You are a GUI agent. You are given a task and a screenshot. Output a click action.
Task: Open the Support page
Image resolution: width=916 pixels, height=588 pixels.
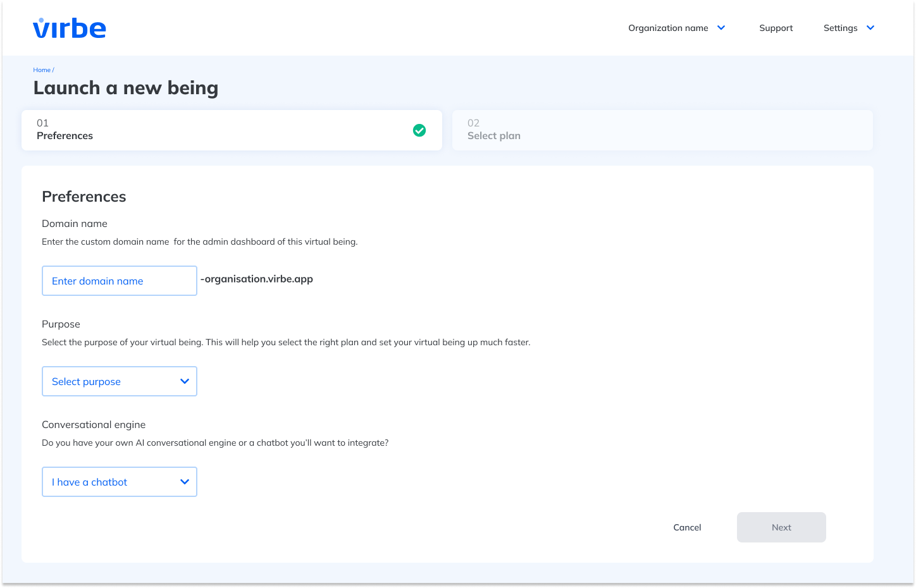776,28
